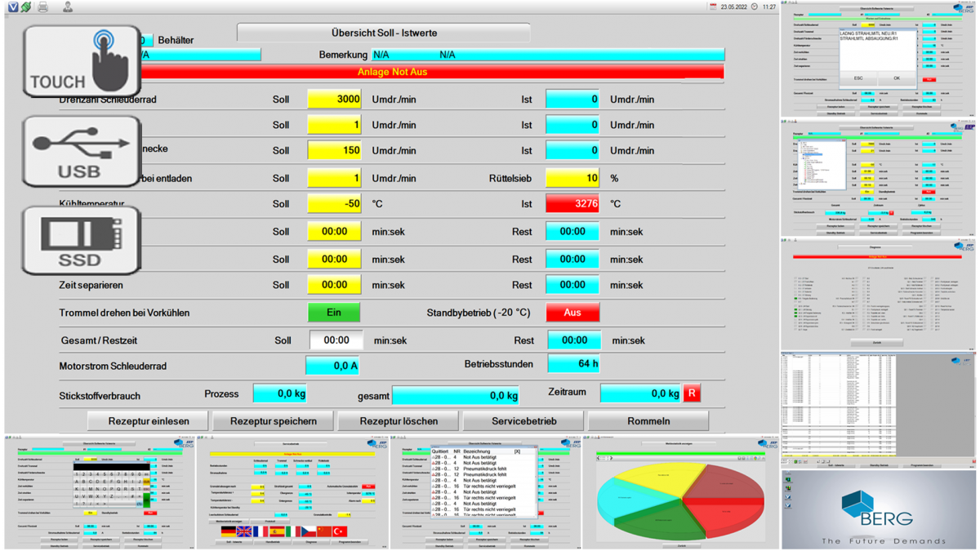Open the pie chart screen thumbnail
Image resolution: width=980 pixels, height=551 pixels.
tap(680, 494)
